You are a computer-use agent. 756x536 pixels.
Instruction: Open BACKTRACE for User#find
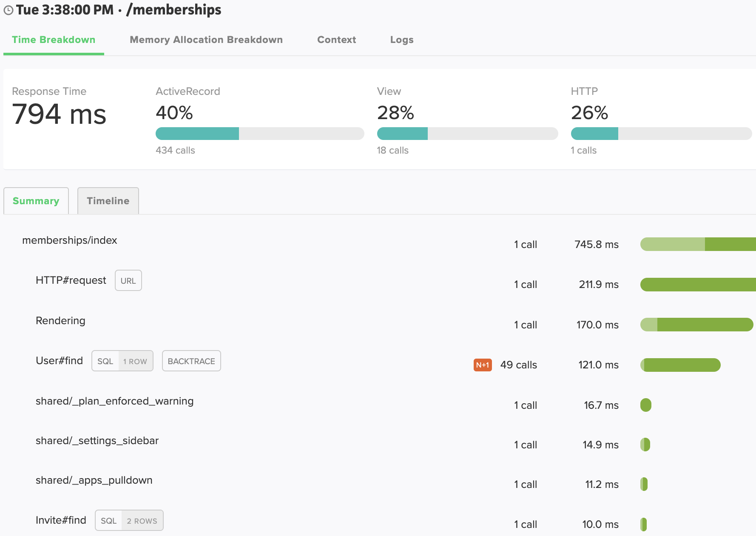191,361
